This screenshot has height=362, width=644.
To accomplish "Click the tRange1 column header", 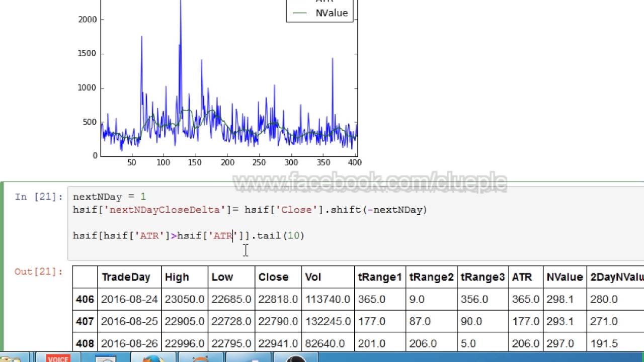I will tap(380, 277).
